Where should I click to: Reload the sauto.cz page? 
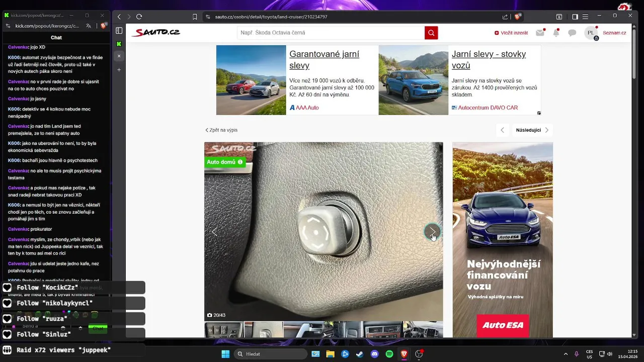point(139,17)
